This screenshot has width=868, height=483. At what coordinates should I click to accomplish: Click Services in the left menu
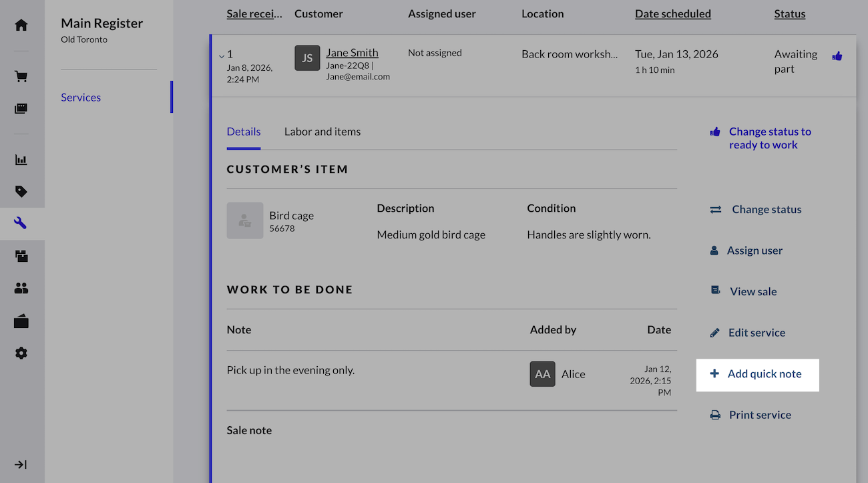pos(81,98)
